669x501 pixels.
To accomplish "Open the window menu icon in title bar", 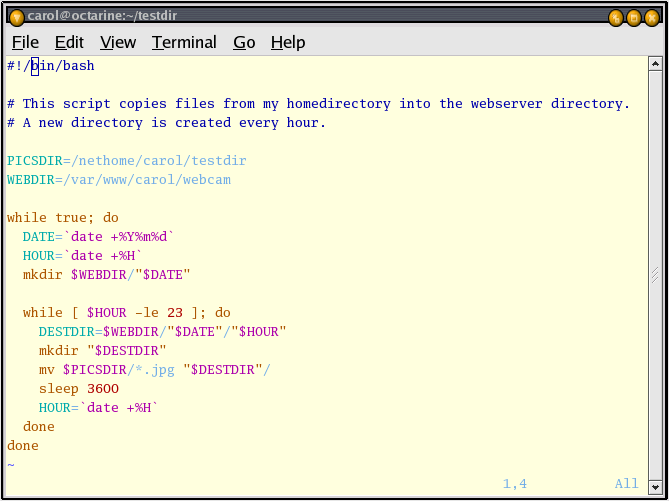I will coord(16,17).
